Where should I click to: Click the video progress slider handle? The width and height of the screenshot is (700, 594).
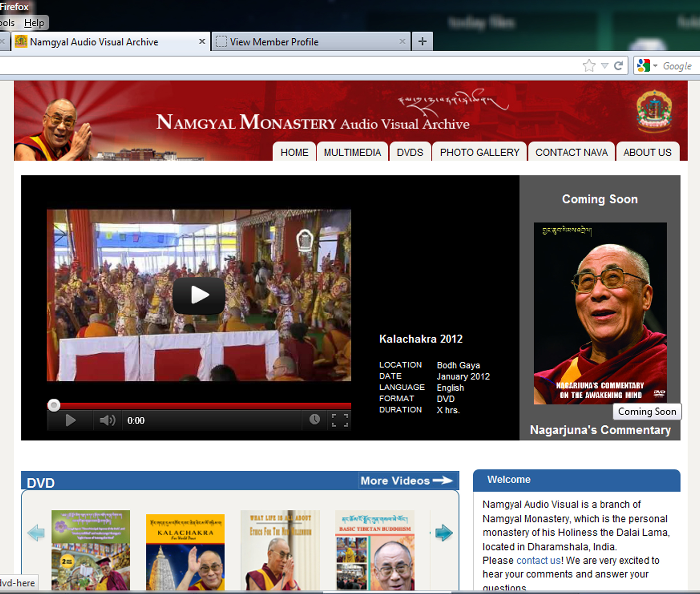[54, 405]
